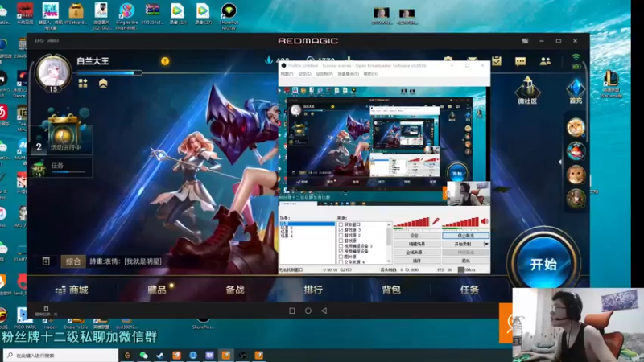Click the screen lock icon in REDMAGIC bottom bar

(46, 309)
